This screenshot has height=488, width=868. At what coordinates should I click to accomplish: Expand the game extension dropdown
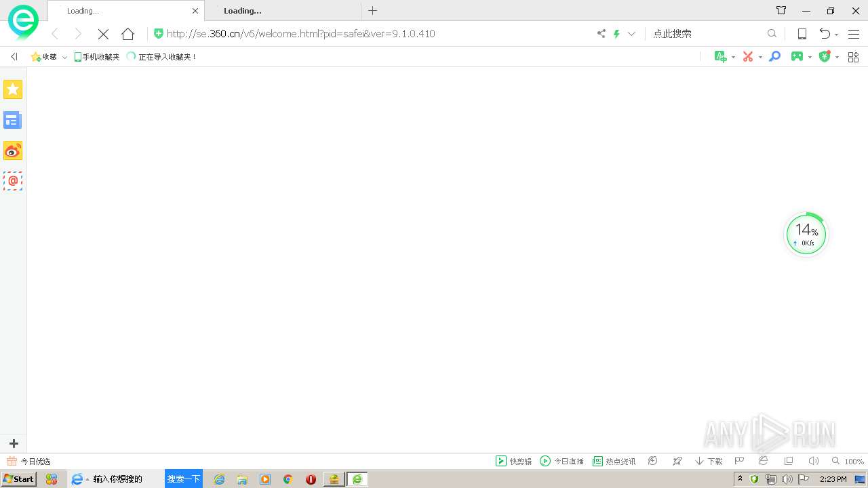pyautogui.click(x=810, y=58)
